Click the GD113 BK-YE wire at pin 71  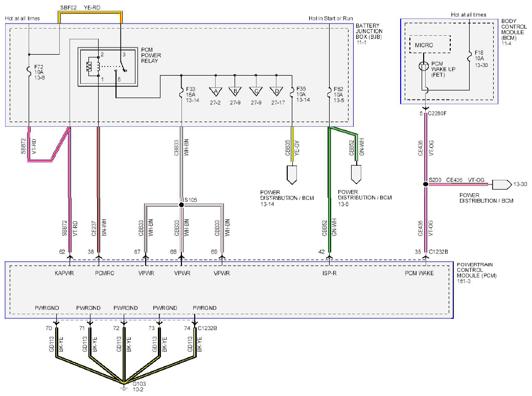[x=90, y=342]
